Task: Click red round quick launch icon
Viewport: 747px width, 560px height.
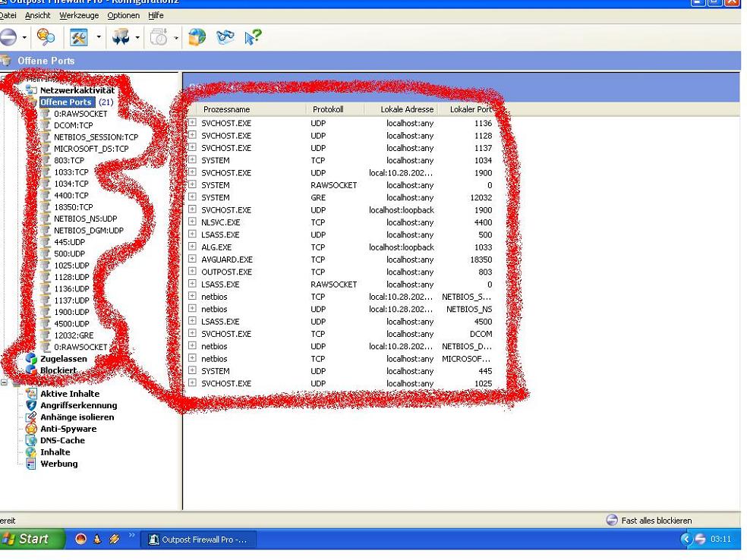Action: [x=81, y=539]
